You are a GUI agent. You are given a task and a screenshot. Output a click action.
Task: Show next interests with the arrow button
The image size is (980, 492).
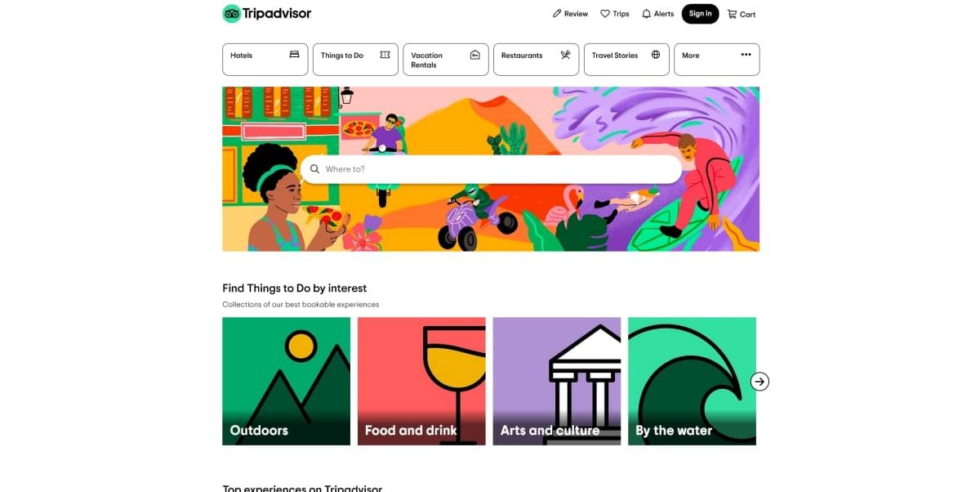pos(759,381)
